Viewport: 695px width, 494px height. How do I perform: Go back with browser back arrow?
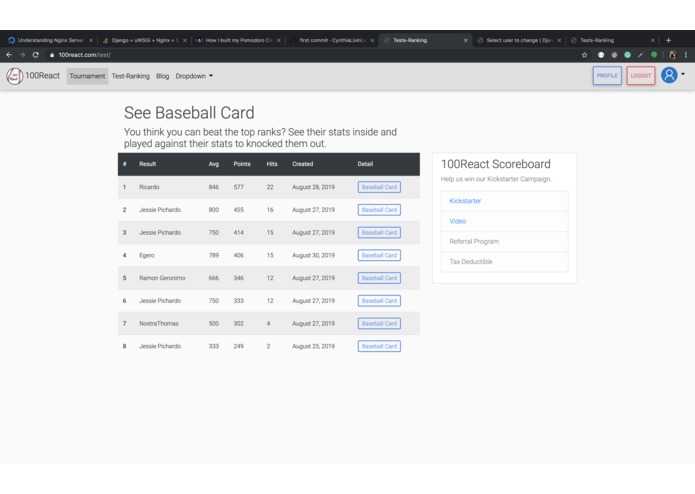9,55
